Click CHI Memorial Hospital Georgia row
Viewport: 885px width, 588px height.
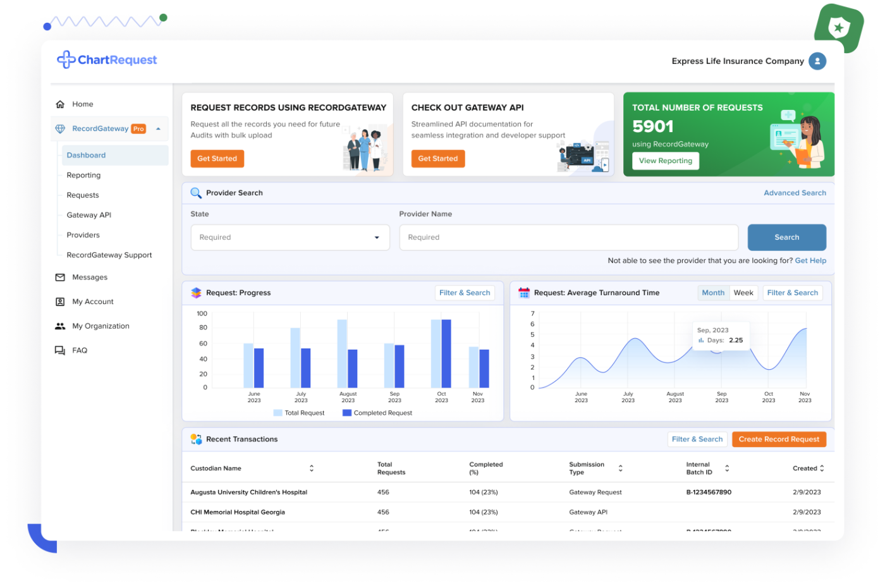508,512
